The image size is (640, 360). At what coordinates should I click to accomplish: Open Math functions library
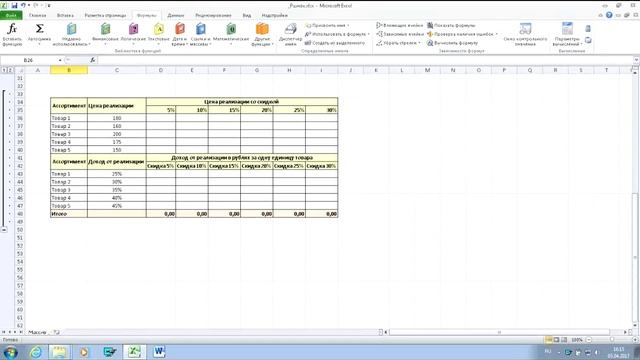231,34
